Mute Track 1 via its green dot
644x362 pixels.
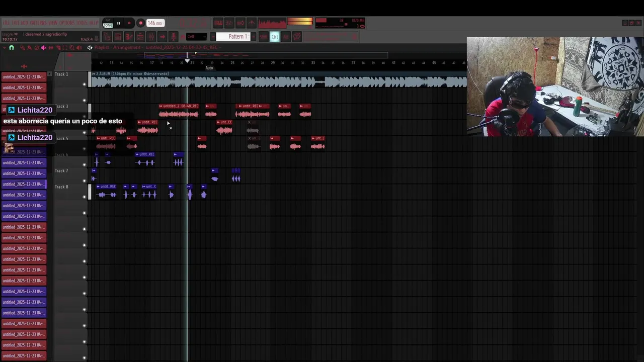(85, 84)
